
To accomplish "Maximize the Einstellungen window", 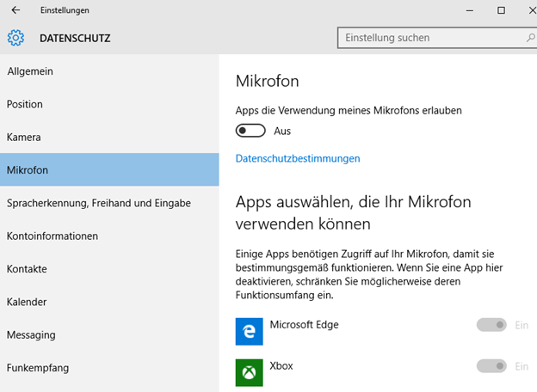I will coord(501,10).
